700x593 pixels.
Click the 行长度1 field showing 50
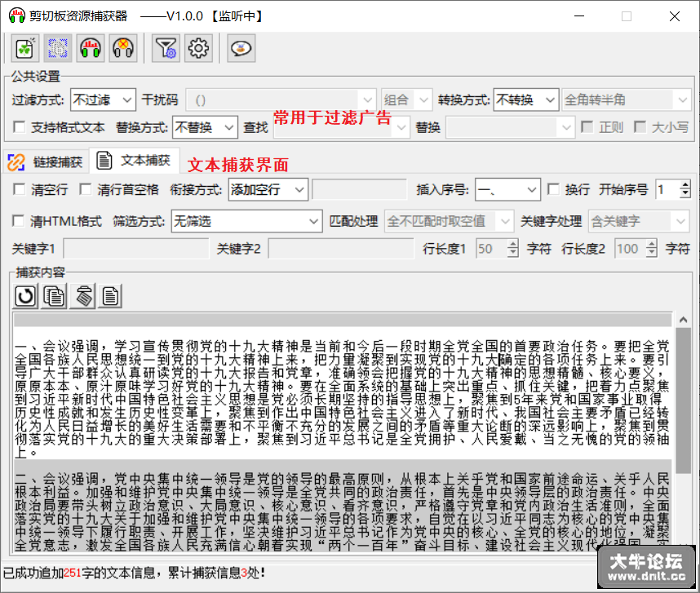pos(491,249)
